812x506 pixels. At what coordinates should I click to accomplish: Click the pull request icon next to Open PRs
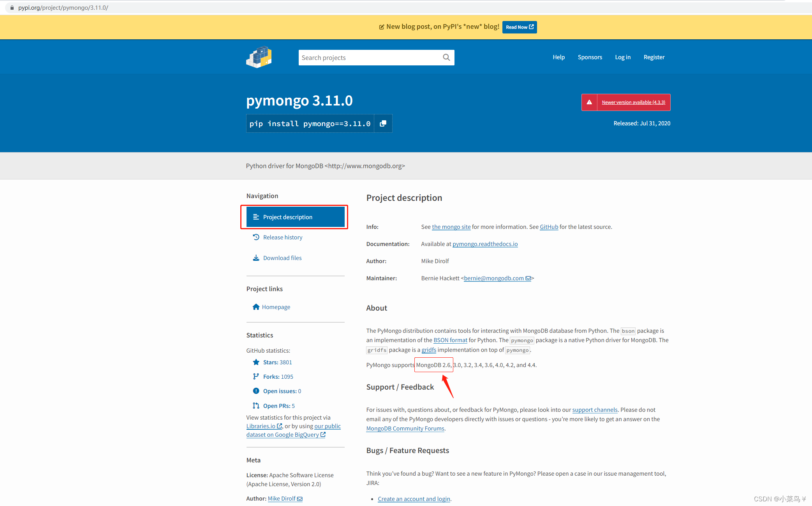tap(256, 406)
